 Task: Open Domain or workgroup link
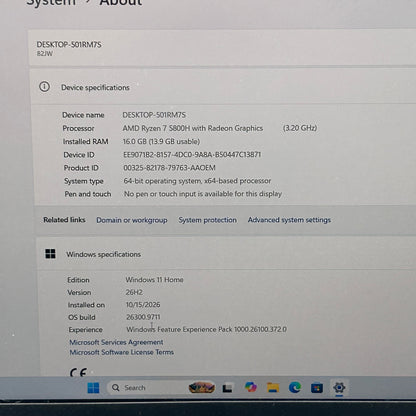pyautogui.click(x=132, y=220)
